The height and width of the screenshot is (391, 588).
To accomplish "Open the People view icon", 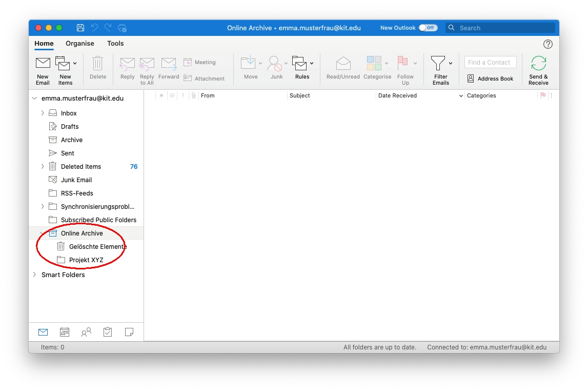I will [x=86, y=332].
